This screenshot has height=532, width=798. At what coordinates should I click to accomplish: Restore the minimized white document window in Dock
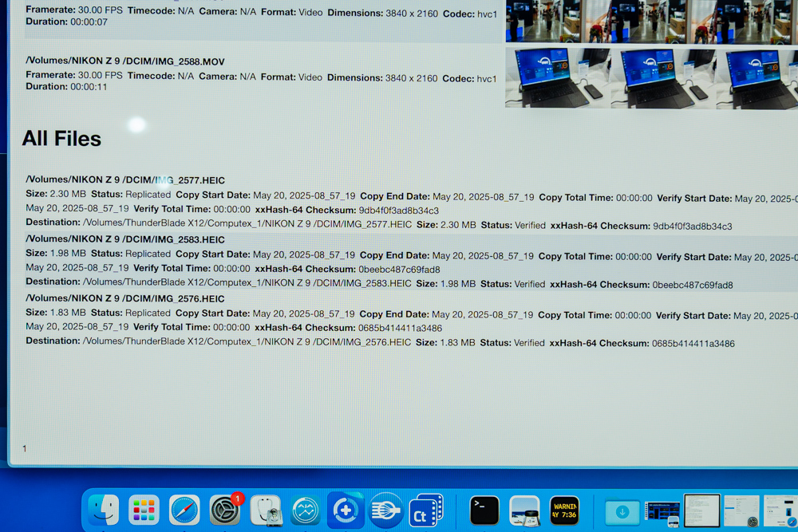click(701, 510)
